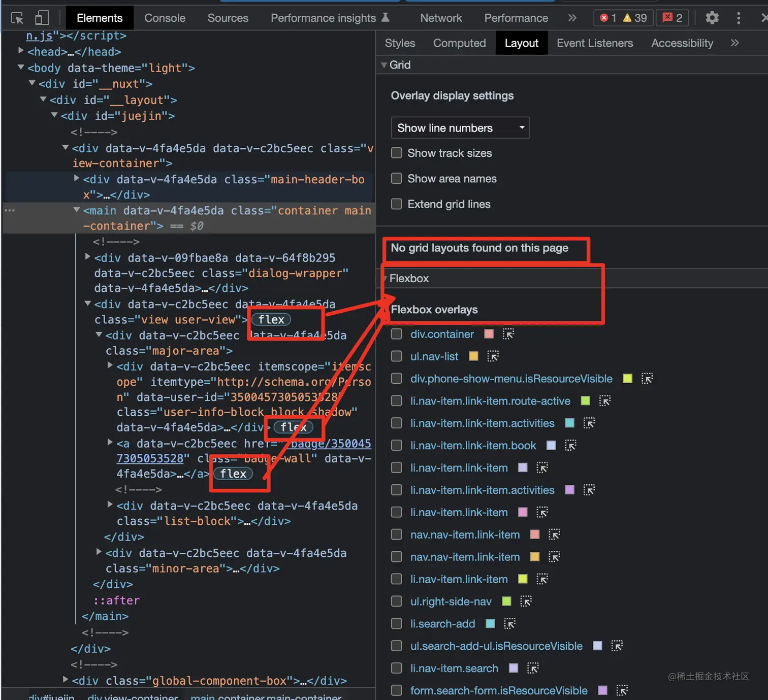
Task: Activate the inspect element picker tool
Action: 17,18
